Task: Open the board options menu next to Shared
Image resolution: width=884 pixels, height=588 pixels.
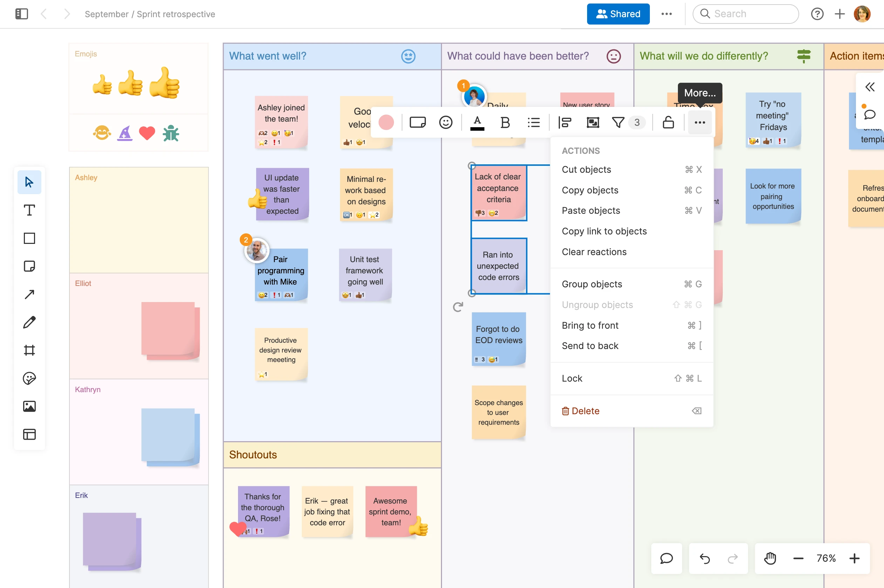Action: (x=666, y=14)
